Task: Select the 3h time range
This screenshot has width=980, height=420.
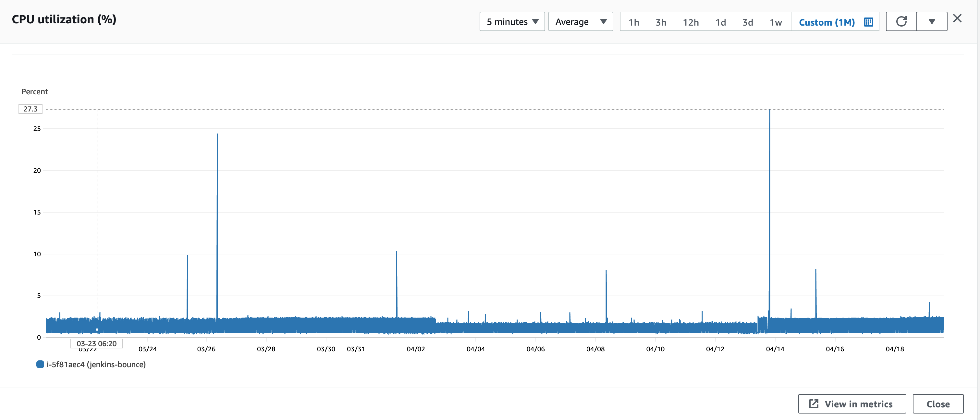Action: tap(661, 22)
